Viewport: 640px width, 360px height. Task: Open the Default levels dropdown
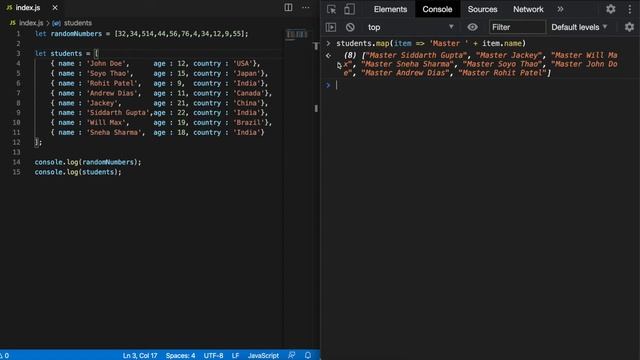coord(579,27)
